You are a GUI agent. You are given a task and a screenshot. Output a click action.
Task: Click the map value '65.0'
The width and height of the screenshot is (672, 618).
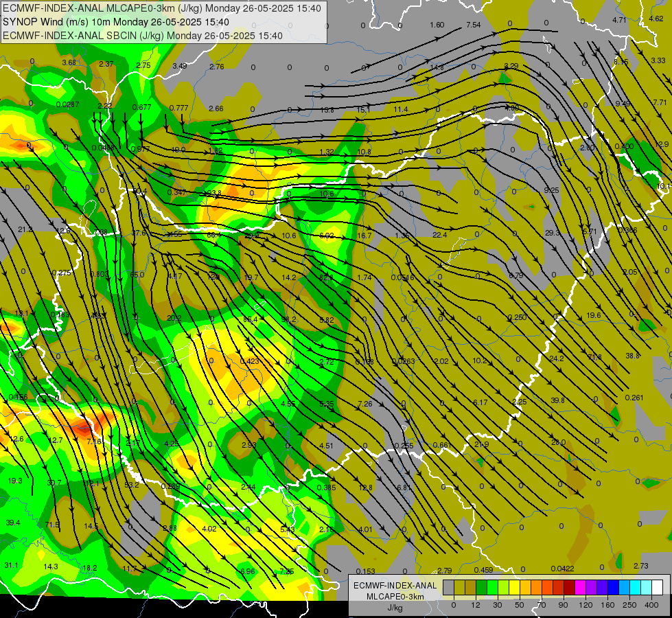pos(137,275)
